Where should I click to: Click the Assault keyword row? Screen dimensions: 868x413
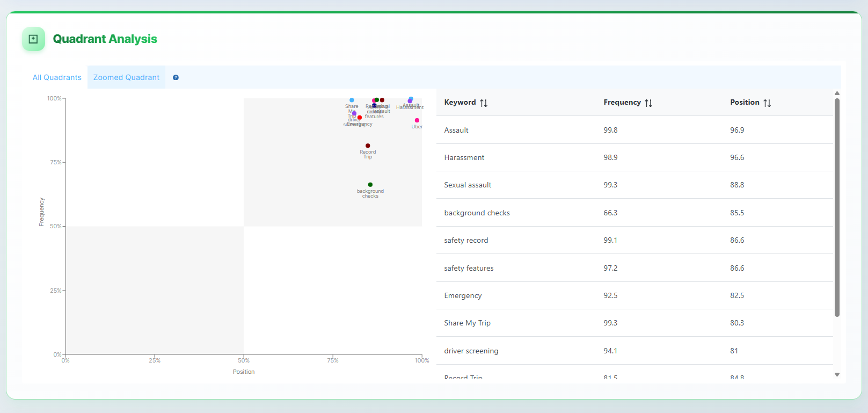coord(634,130)
